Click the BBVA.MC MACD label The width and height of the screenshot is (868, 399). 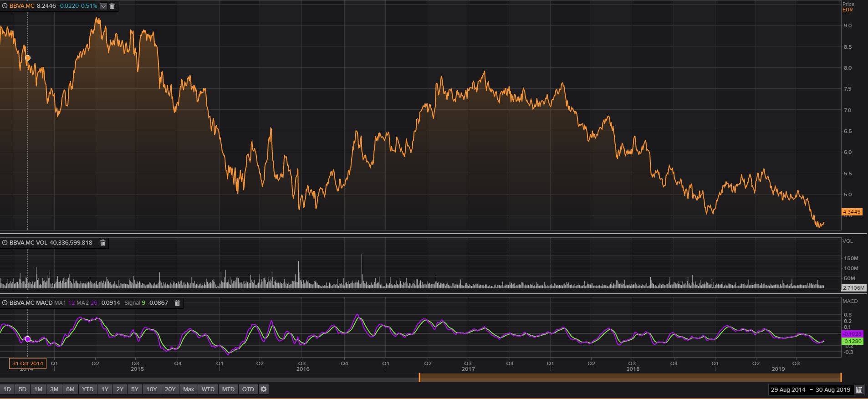[31, 302]
